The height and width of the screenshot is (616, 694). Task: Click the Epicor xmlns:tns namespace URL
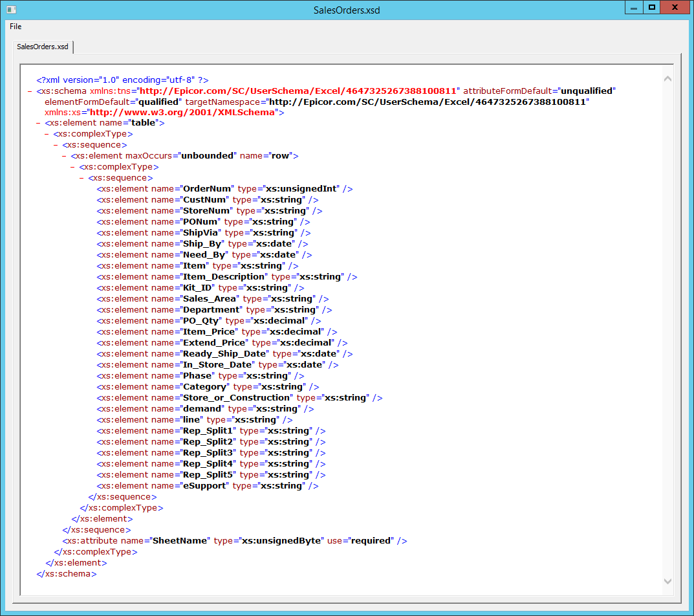point(298,91)
